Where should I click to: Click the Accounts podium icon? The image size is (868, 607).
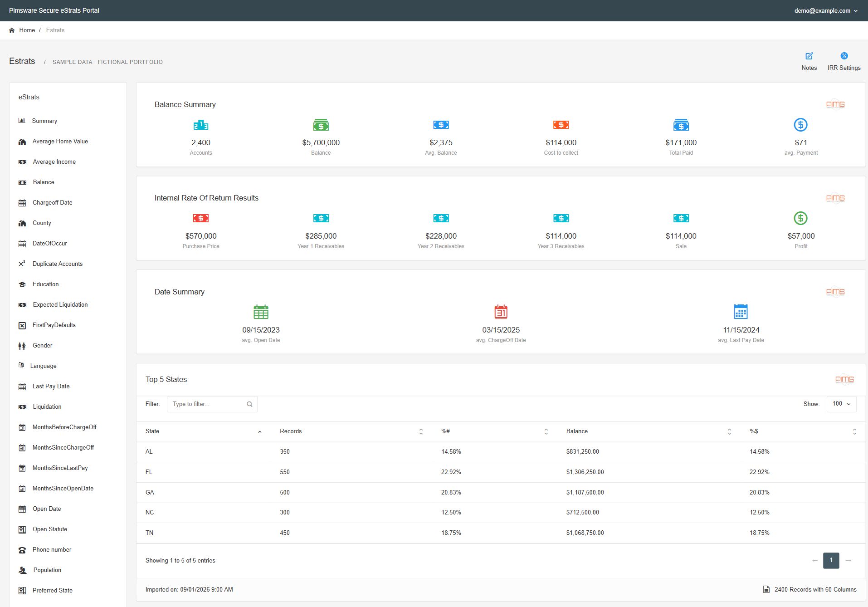click(x=201, y=125)
